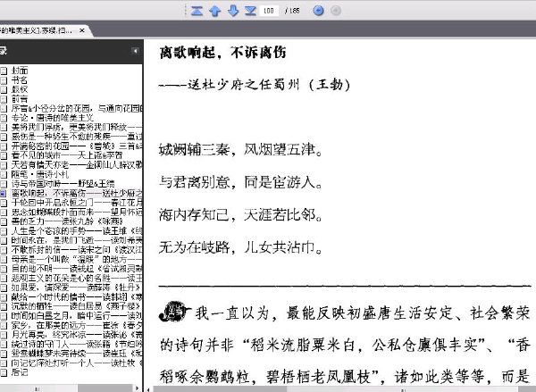
Task: Click document scroll-left arrow at bottom
Action: 148,389
